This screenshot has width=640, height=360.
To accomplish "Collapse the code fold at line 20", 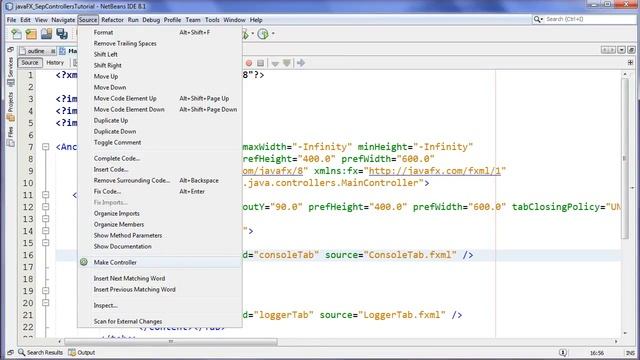I will [x=46, y=302].
